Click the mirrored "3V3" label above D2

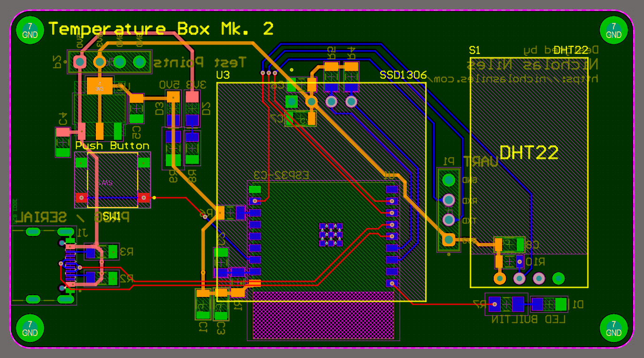[196, 85]
